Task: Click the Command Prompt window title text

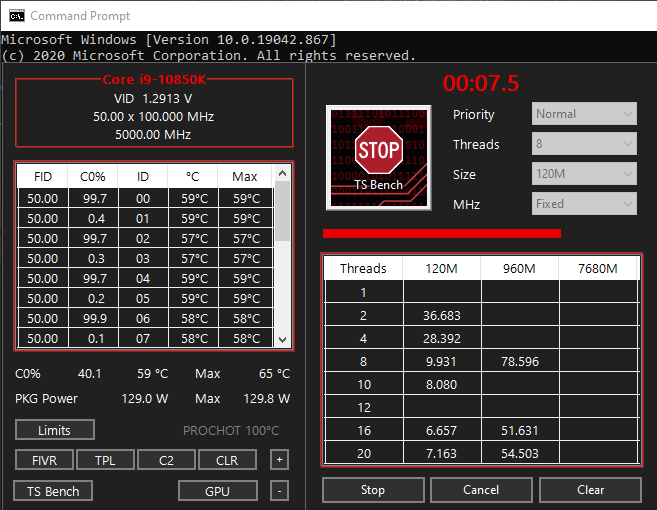Action: tap(80, 16)
